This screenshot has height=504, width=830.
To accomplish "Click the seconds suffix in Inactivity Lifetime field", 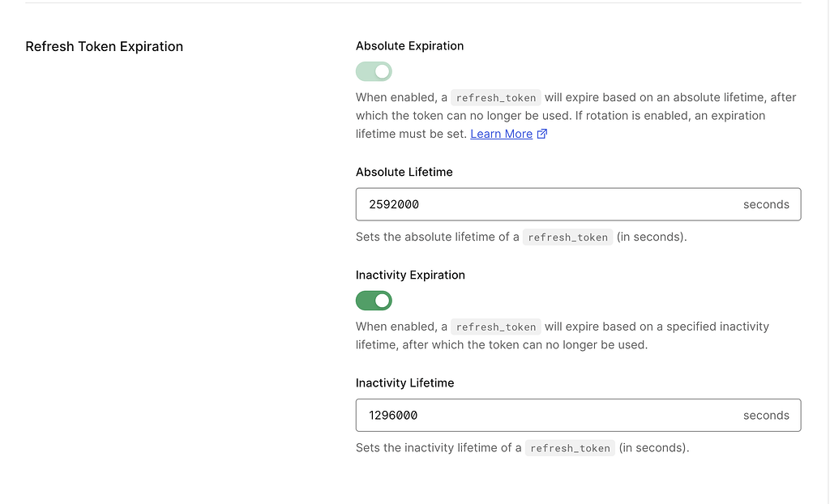I will click(765, 415).
